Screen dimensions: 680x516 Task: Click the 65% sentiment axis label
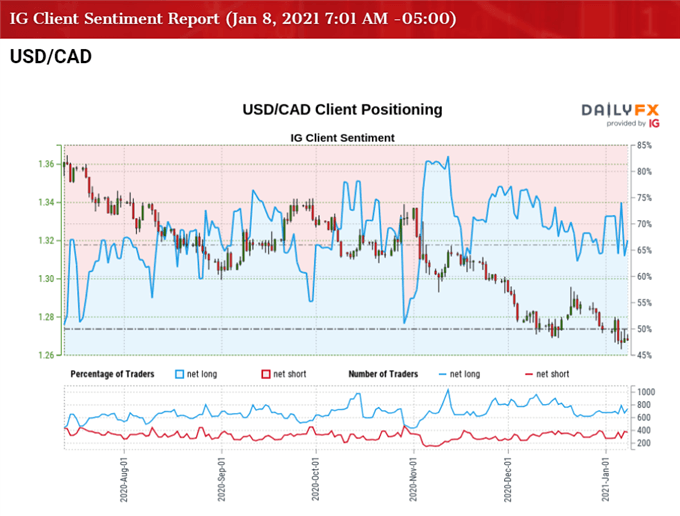[x=644, y=251]
